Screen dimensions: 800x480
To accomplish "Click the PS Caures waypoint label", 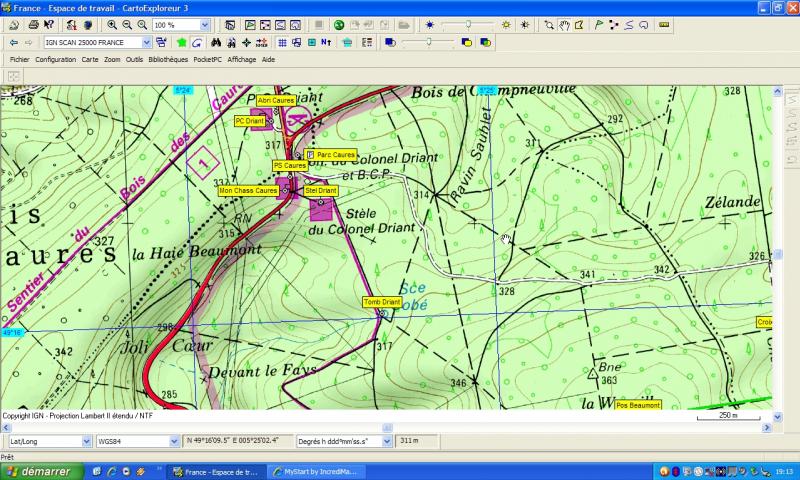I will 290,165.
